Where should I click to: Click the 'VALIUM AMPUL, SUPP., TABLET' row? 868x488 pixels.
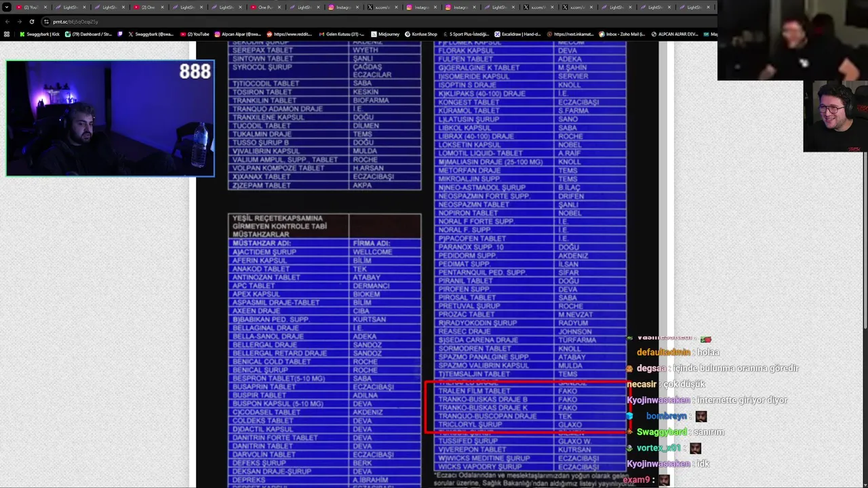[324, 159]
